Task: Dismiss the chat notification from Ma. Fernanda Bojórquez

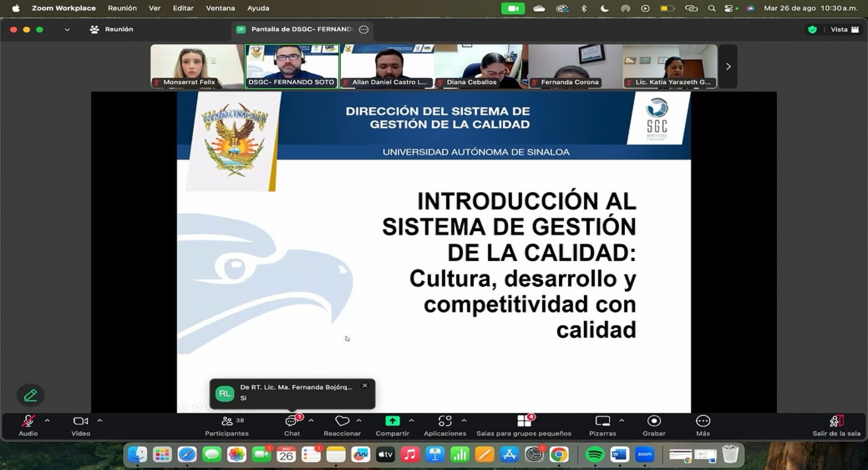Action: coord(365,386)
